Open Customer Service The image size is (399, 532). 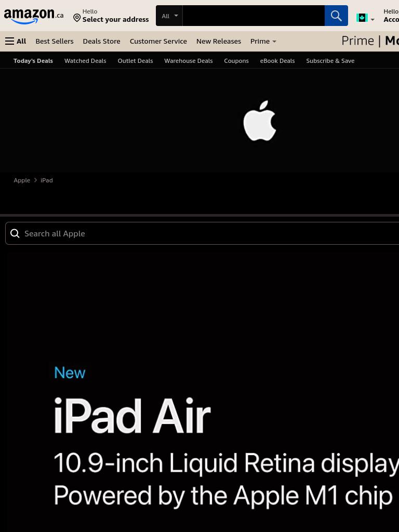click(158, 41)
